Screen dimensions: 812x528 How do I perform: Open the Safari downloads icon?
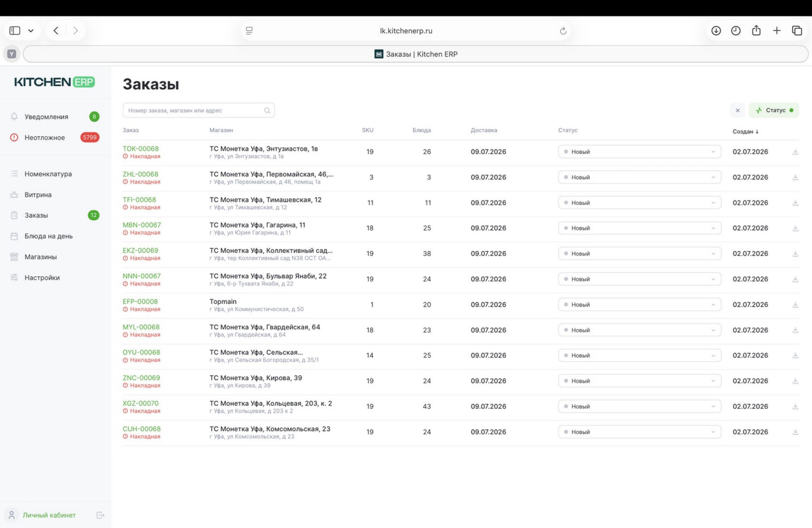point(716,30)
